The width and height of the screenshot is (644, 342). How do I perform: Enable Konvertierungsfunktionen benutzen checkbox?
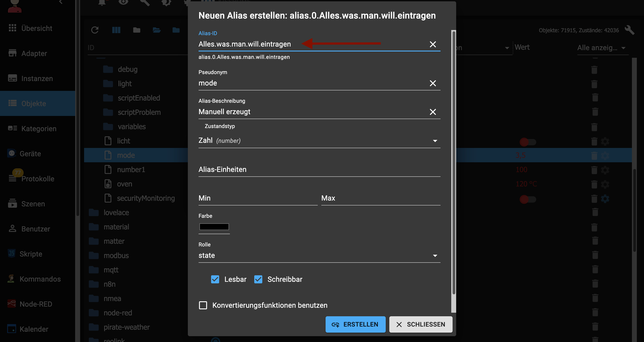click(203, 305)
